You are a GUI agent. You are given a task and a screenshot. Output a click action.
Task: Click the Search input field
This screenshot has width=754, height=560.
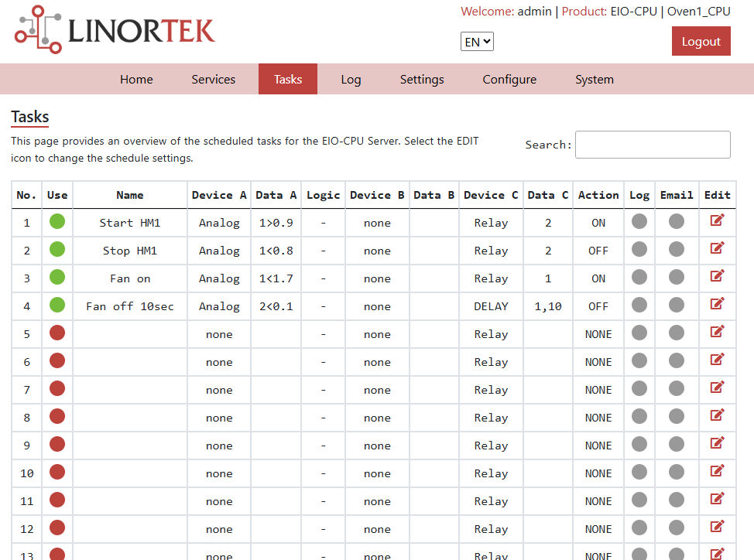click(x=653, y=145)
